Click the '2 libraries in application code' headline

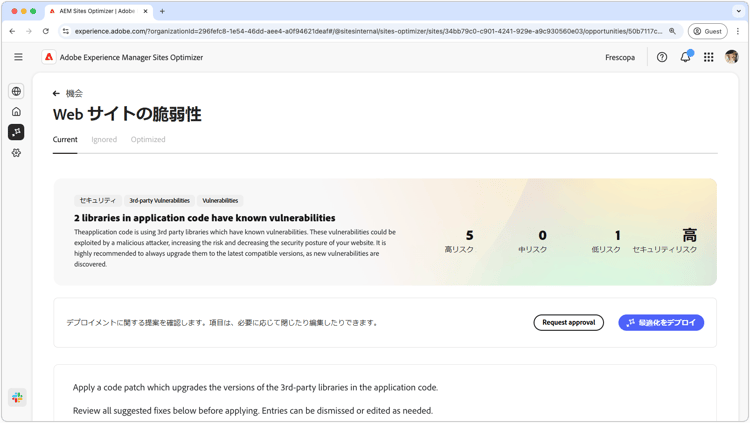tap(204, 218)
